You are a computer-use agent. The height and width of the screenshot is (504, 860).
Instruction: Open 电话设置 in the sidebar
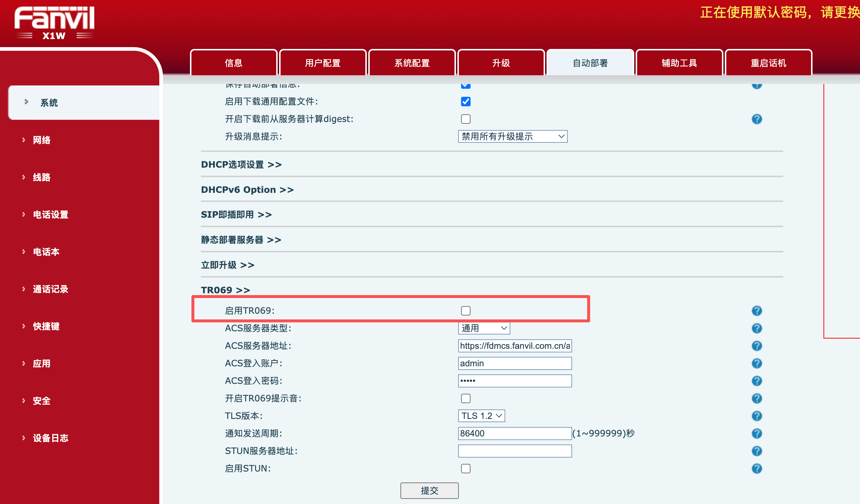[x=51, y=215]
